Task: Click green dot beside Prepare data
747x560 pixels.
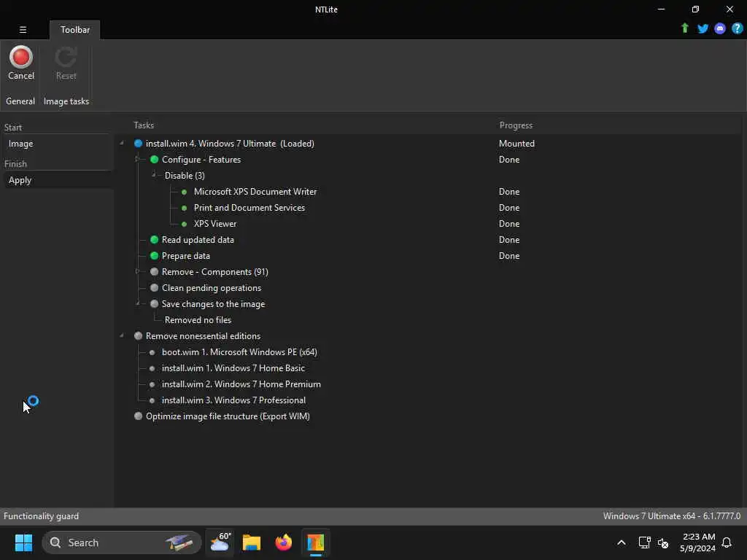Action: pyautogui.click(x=154, y=256)
